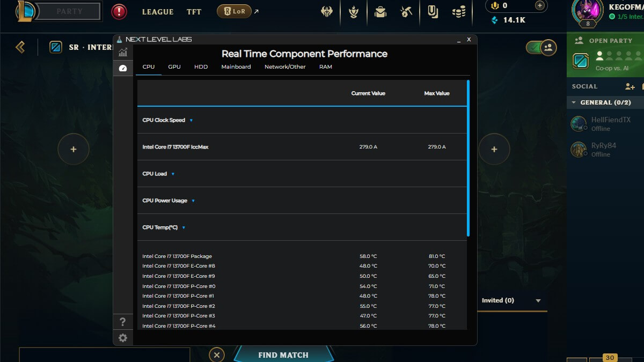Open the store coins icon

click(458, 12)
